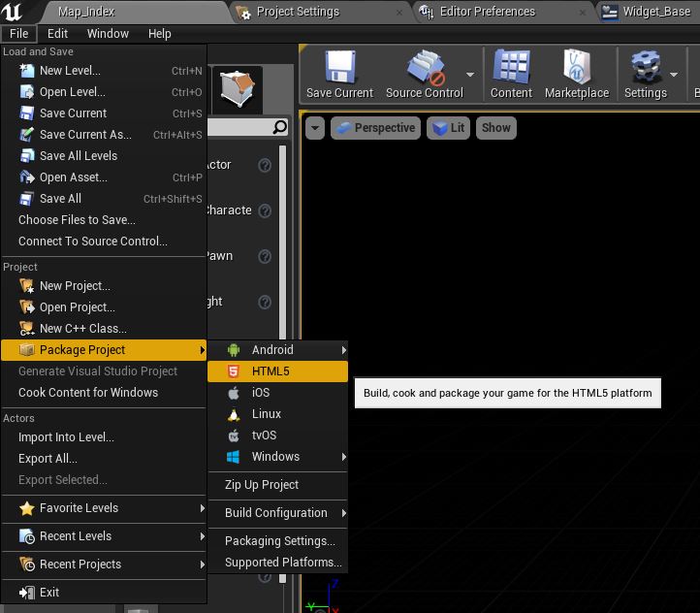Open Supported Platforms

click(277, 563)
